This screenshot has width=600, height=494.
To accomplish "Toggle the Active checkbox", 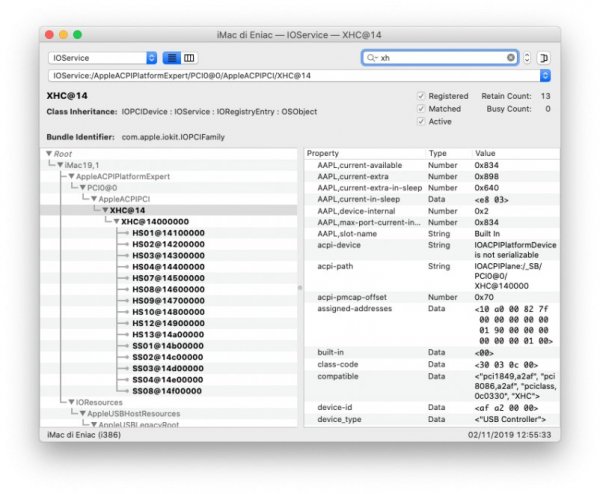I will pyautogui.click(x=421, y=122).
